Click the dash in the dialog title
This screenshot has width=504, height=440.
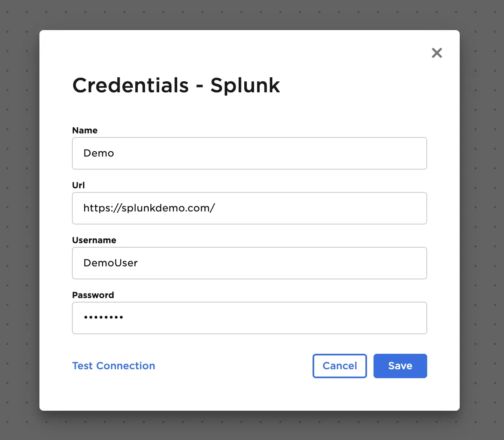pyautogui.click(x=200, y=87)
